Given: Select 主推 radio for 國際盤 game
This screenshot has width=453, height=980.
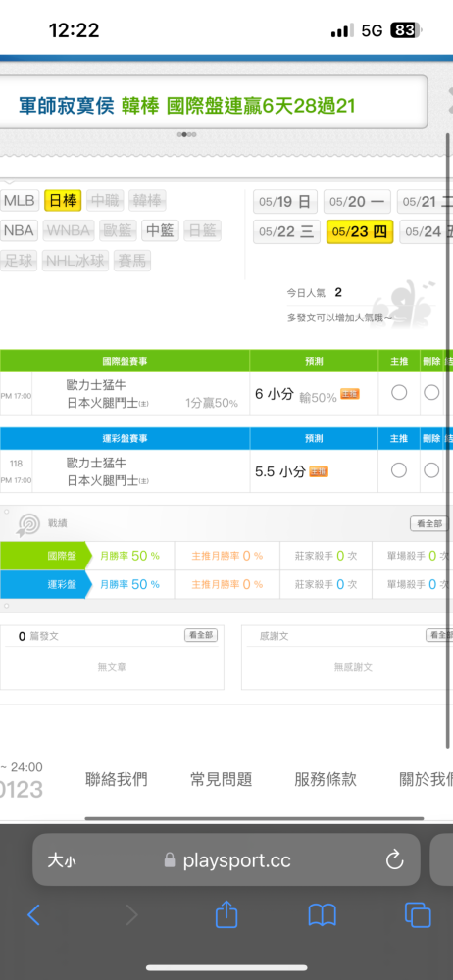Looking at the screenshot, I should [398, 393].
